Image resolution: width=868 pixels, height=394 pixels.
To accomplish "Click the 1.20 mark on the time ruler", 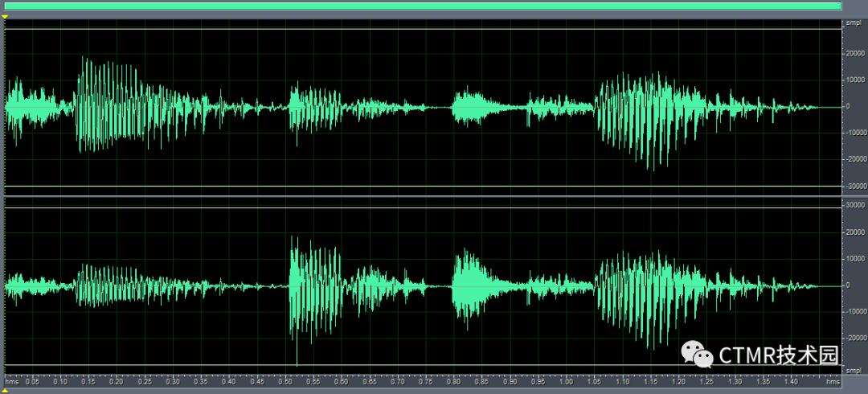I will 678,383.
